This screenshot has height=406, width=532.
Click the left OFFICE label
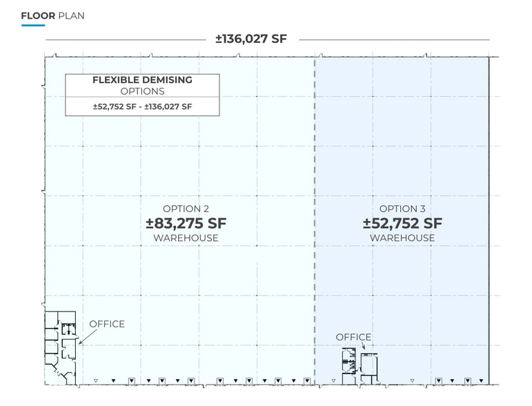tap(107, 324)
